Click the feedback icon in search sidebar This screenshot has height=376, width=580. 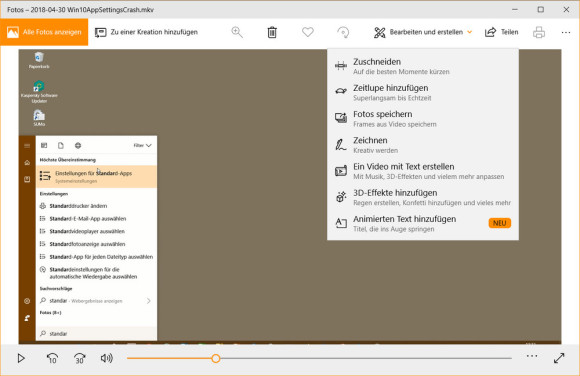pos(27,318)
